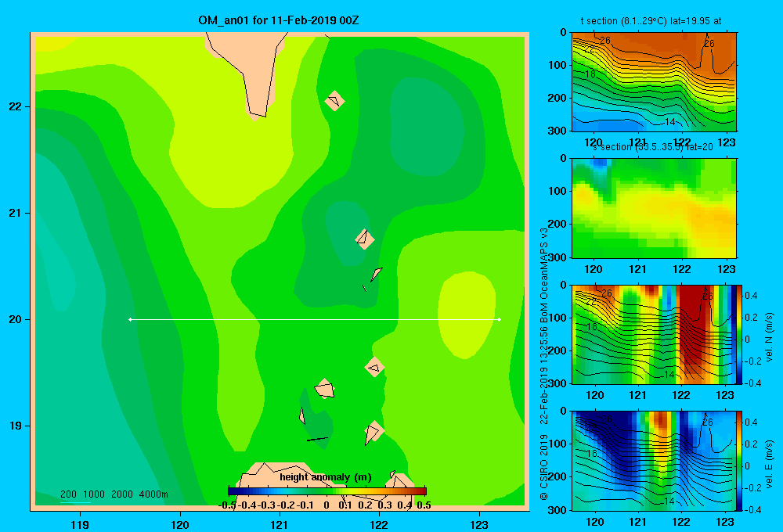Viewport: 783px width, 532px height.
Task: Click the 18 contour label in the temperature section
Action: [x=590, y=74]
